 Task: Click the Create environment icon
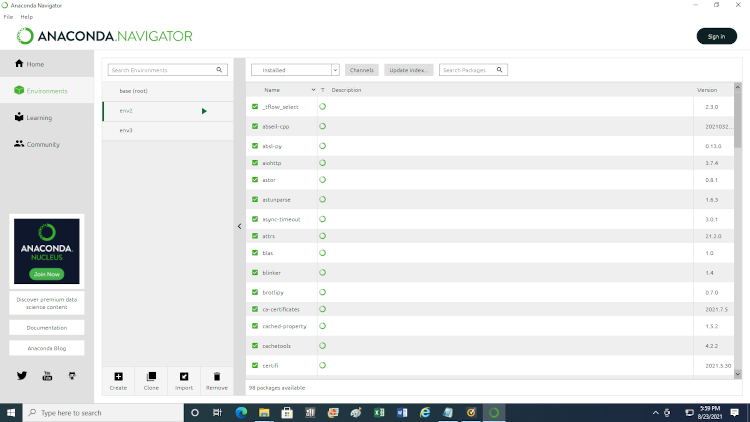(118, 377)
